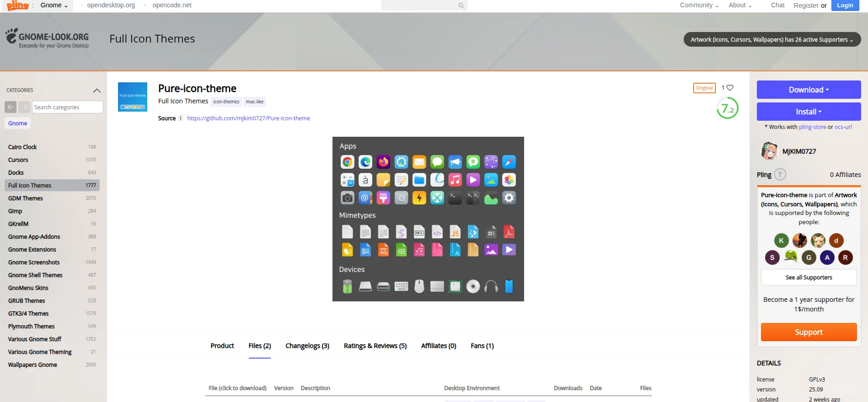Screen dimensions: 868x402
Task: Click the Register link
Action: (806, 5)
